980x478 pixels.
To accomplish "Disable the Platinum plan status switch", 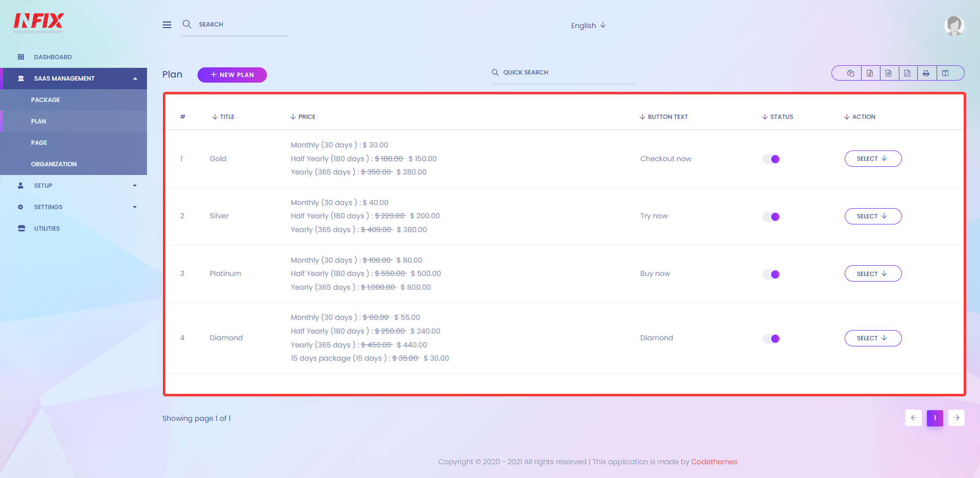I will (771, 274).
